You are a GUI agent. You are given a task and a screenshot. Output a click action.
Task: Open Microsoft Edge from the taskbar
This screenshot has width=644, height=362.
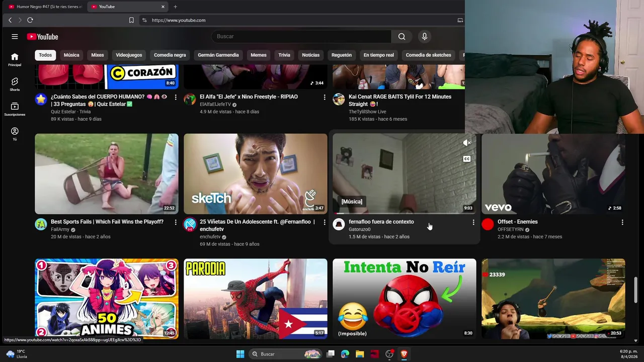point(345,354)
